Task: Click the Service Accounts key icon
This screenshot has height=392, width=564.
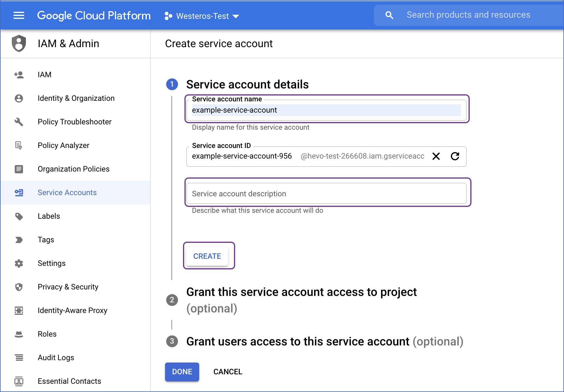Action: pyautogui.click(x=19, y=192)
